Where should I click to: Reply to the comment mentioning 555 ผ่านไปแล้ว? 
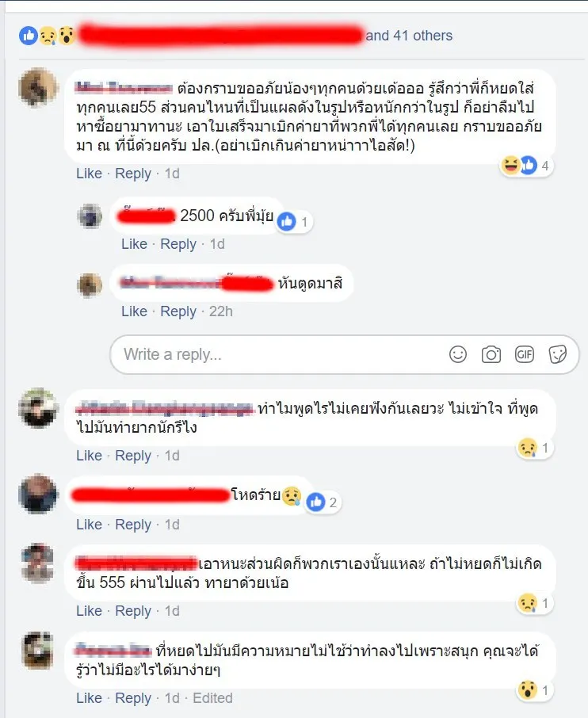133,611
